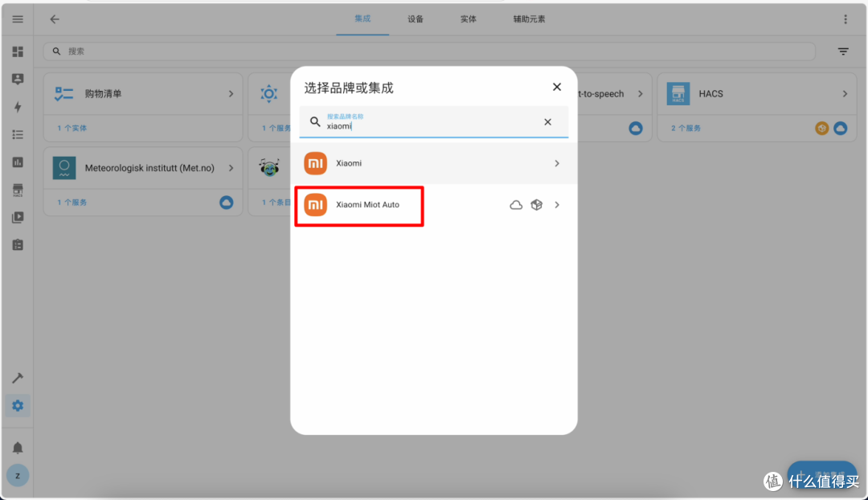
Task: Click cloud badge under text-to-speech card
Action: 636,129
